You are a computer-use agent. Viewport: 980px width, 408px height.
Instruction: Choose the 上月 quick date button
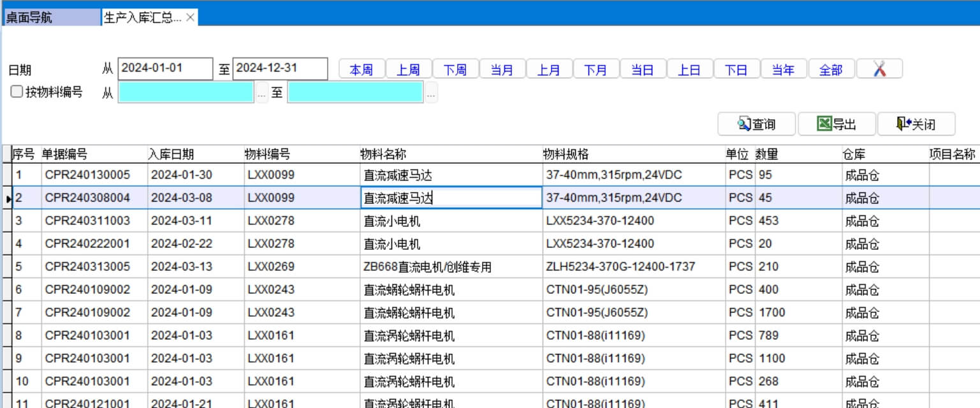click(x=548, y=69)
